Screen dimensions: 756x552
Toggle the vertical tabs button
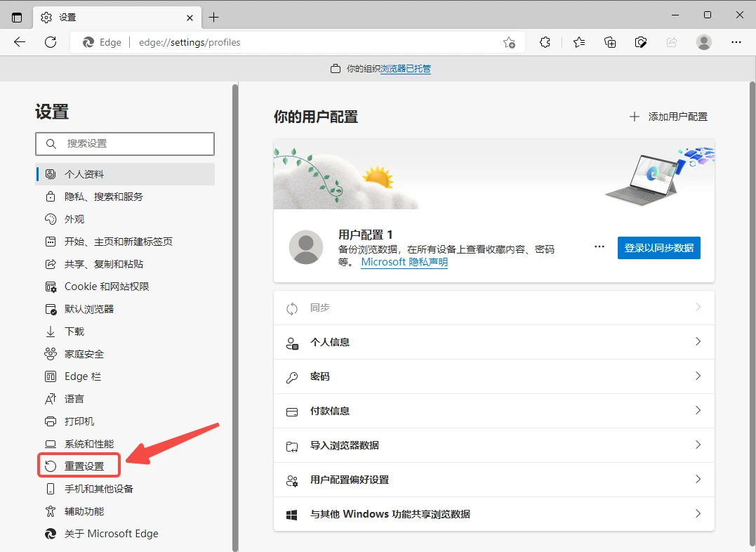17,18
